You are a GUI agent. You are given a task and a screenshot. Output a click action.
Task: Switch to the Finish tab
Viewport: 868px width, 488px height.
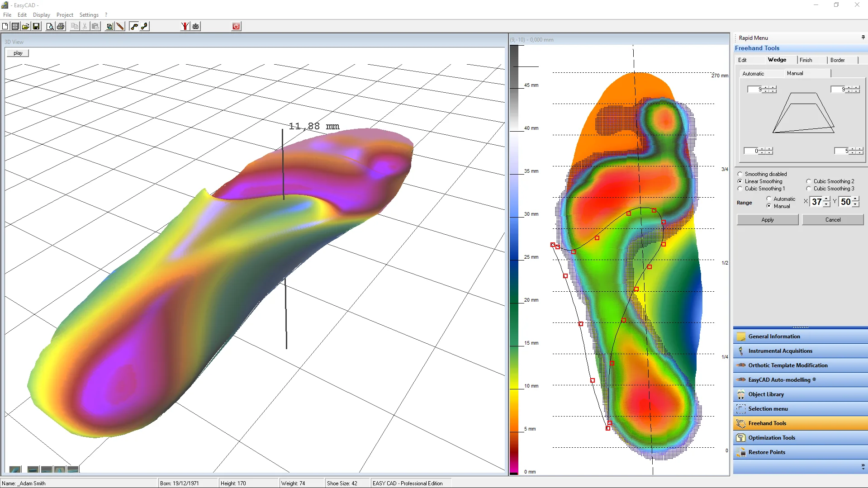[806, 60]
